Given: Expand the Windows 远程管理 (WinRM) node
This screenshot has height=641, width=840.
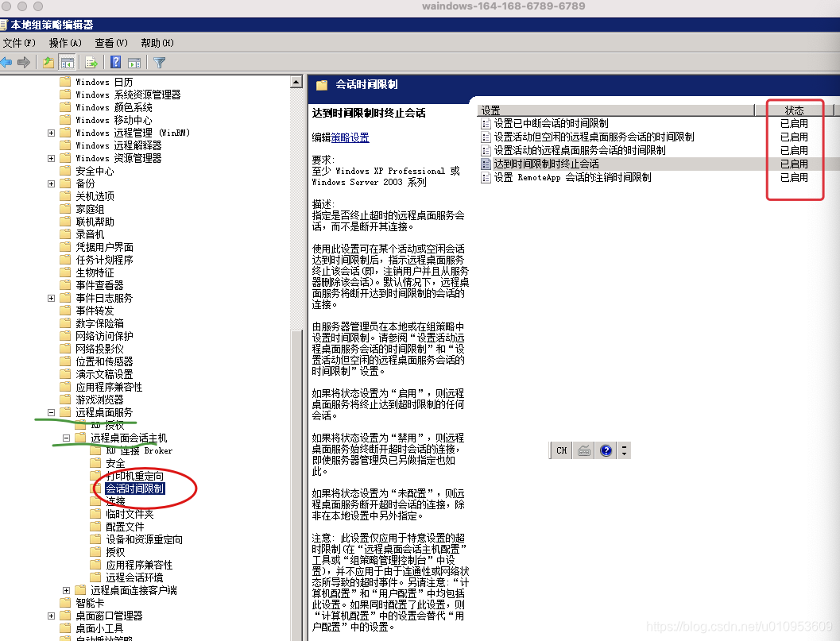Looking at the screenshot, I should click(51, 133).
